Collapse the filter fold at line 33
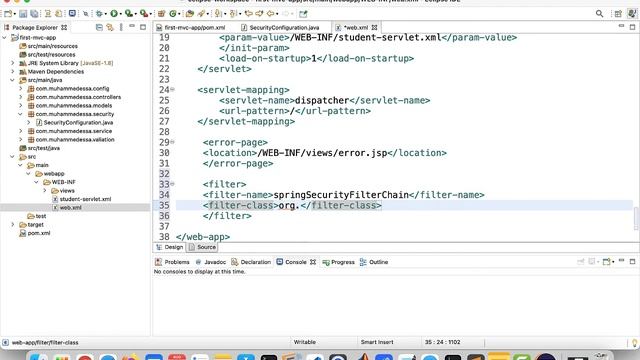This screenshot has height=360, width=640. tap(173, 184)
